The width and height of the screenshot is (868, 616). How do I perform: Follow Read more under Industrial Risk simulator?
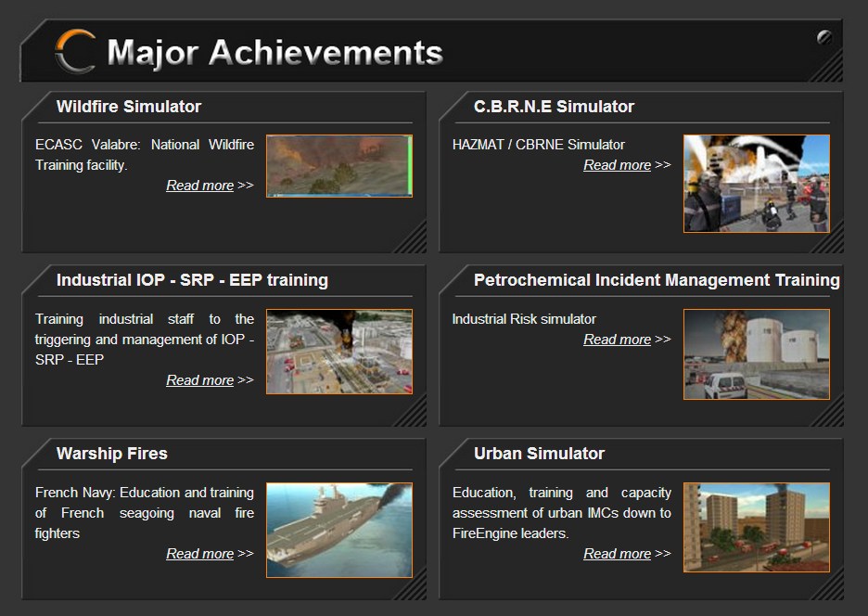pyautogui.click(x=618, y=339)
